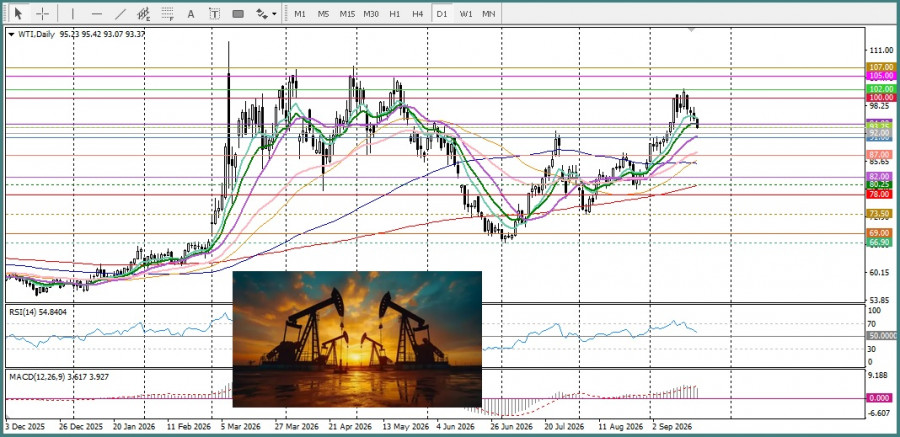Image resolution: width=900 pixels, height=437 pixels.
Task: Click the 26 Jun 2026 date label
Action: (x=511, y=428)
